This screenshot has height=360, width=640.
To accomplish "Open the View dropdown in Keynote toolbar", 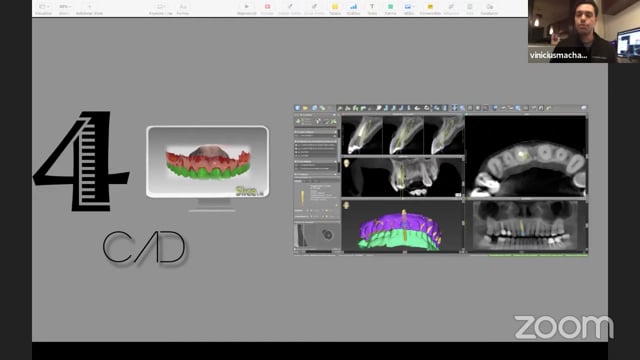I will tap(44, 7).
